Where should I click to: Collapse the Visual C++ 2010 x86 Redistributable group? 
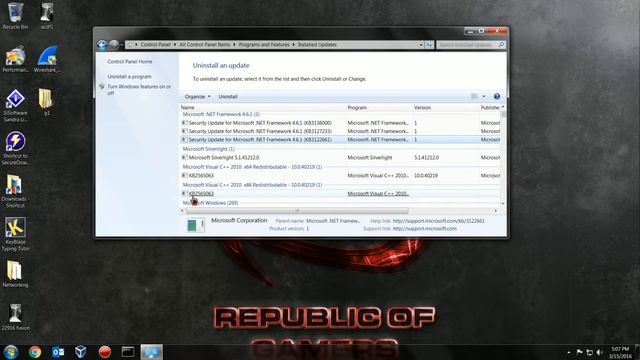(x=252, y=185)
